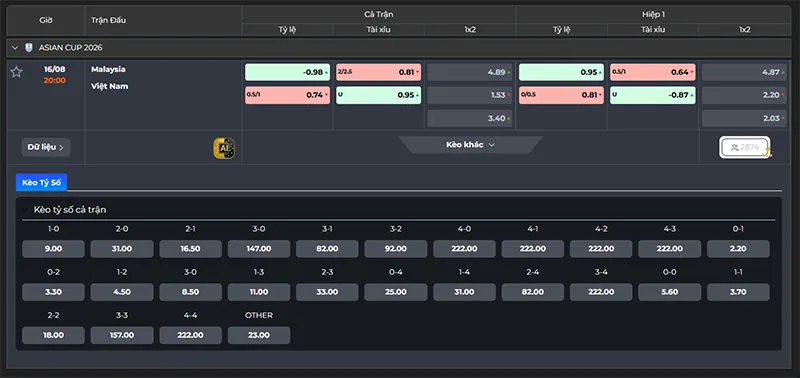Click the 2874 viewers button
The image size is (800, 378).
(744, 147)
